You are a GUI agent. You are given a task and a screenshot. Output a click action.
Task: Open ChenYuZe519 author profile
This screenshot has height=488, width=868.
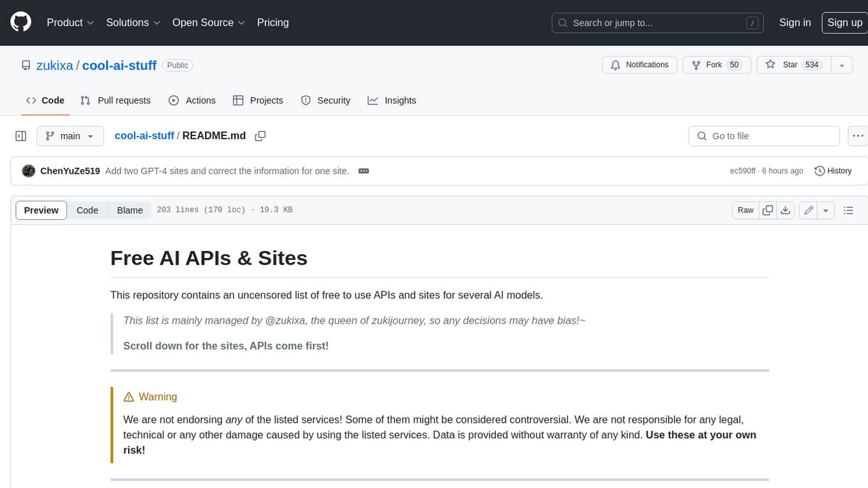tap(70, 171)
